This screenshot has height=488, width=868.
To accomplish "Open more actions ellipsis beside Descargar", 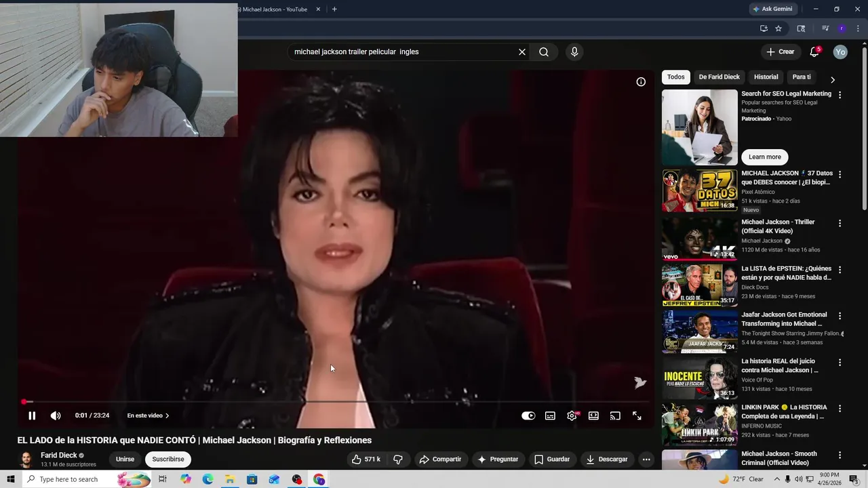I will (x=646, y=459).
